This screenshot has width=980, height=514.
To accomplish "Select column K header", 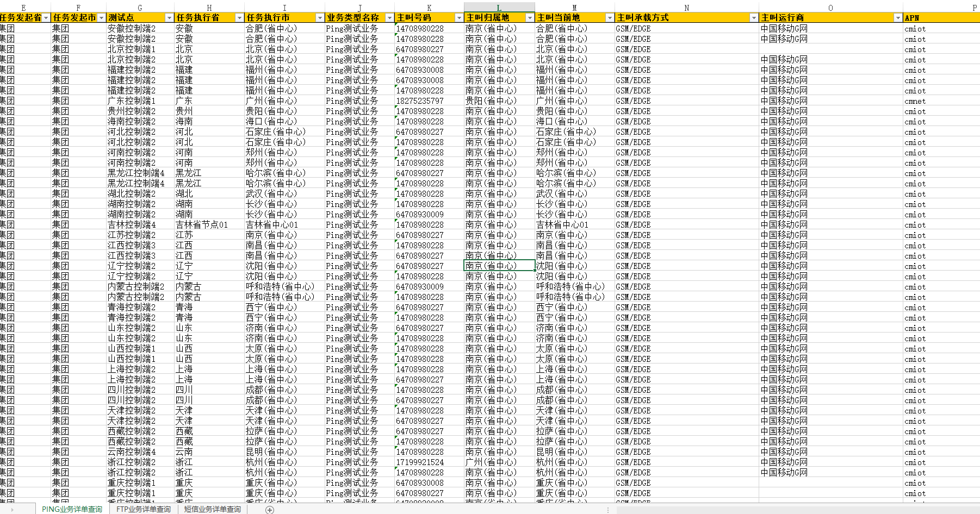I will pos(429,8).
